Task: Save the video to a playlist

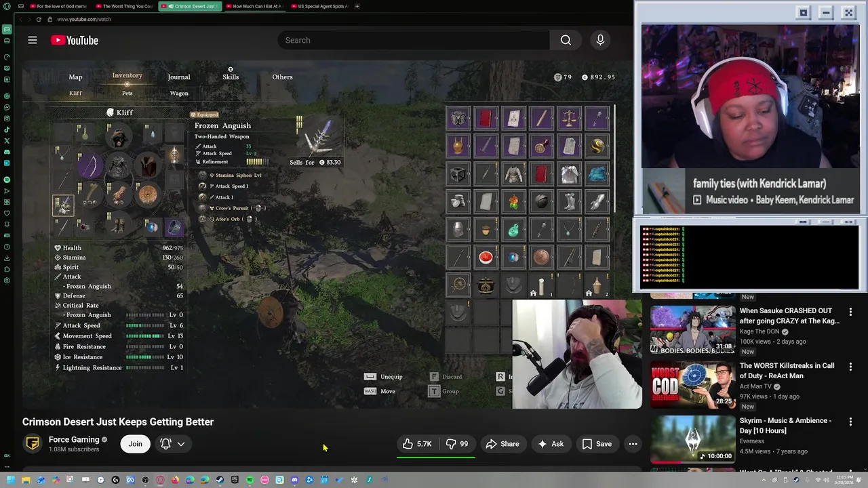Action: pyautogui.click(x=597, y=444)
